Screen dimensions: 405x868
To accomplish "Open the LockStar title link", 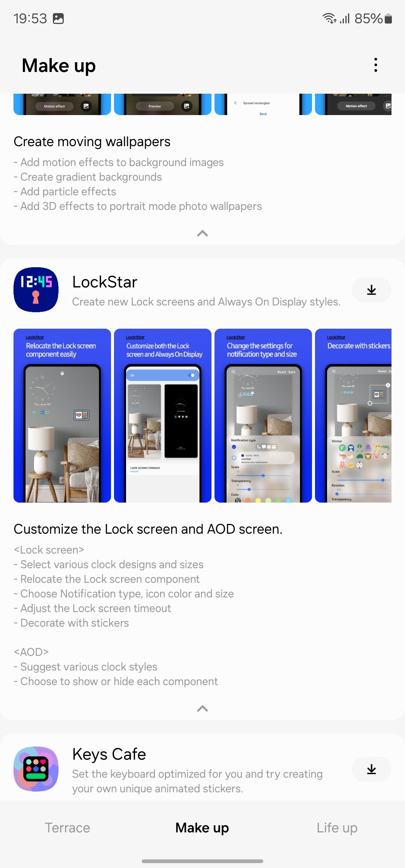I will (105, 282).
